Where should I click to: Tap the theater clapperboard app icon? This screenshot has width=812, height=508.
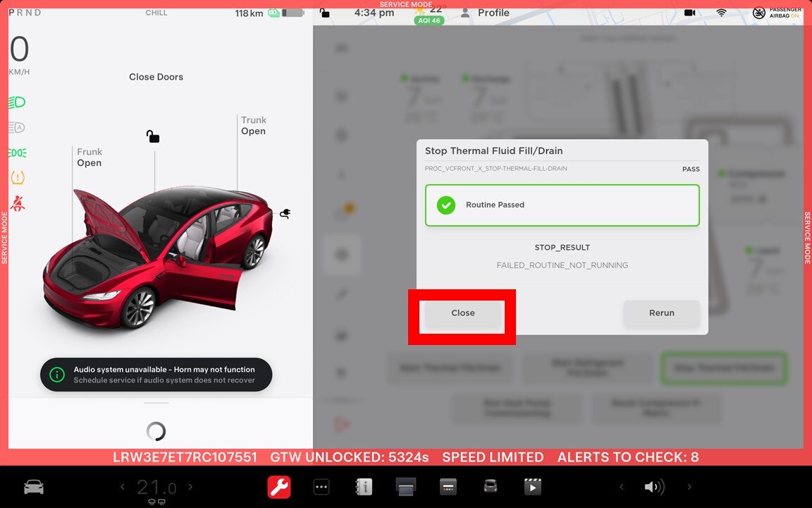(532, 487)
